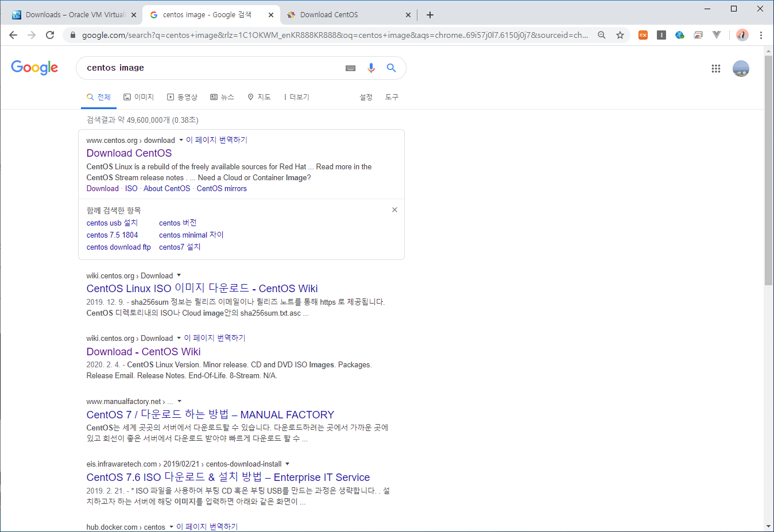Image resolution: width=774 pixels, height=532 pixels.
Task: Reload the current page
Action: point(50,35)
